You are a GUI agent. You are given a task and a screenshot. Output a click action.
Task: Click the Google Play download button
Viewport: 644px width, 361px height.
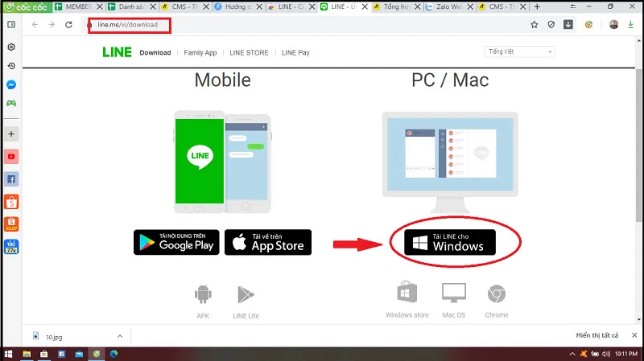176,242
